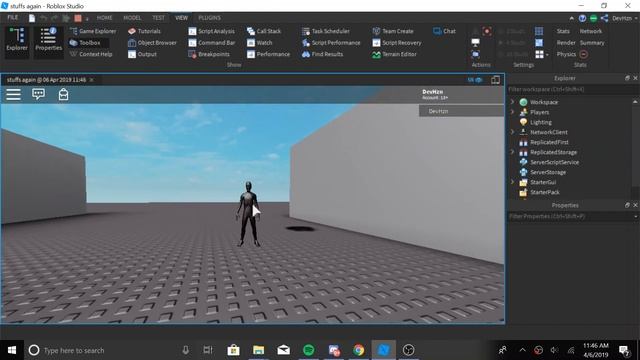640x360 pixels.
Task: Open the Terrain Editor
Action: [394, 54]
